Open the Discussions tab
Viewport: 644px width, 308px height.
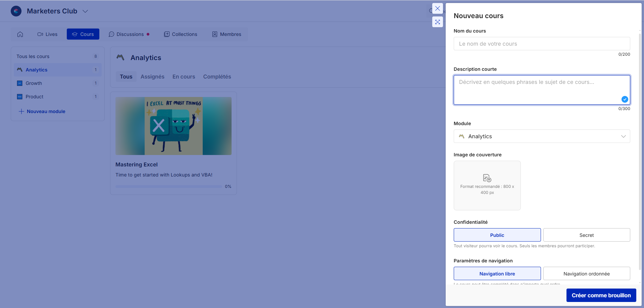[130, 34]
